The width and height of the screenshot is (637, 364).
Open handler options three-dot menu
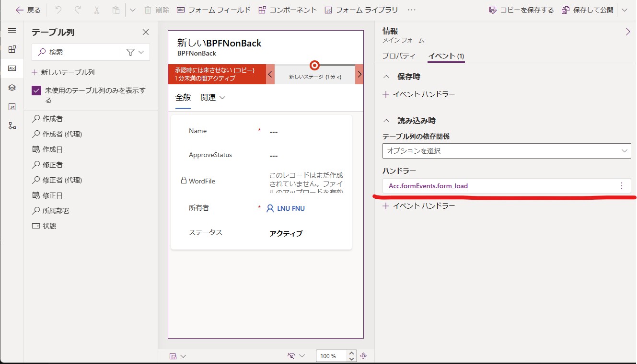[622, 186]
